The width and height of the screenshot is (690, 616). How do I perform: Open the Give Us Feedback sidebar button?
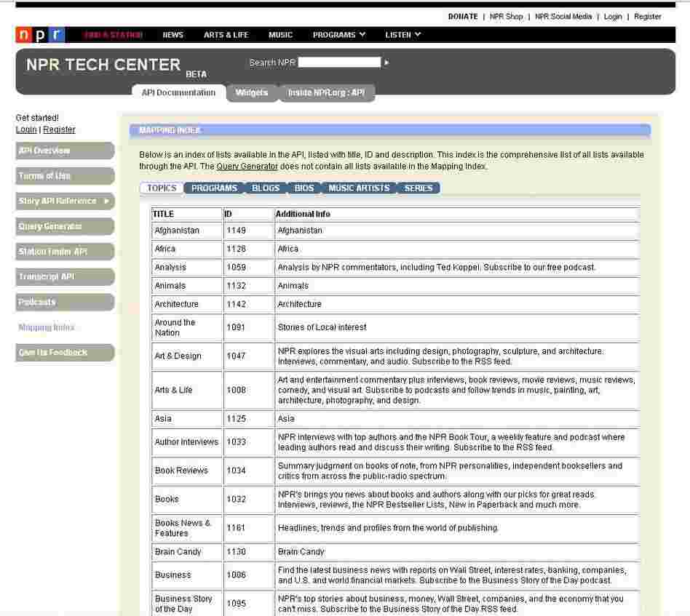65,353
